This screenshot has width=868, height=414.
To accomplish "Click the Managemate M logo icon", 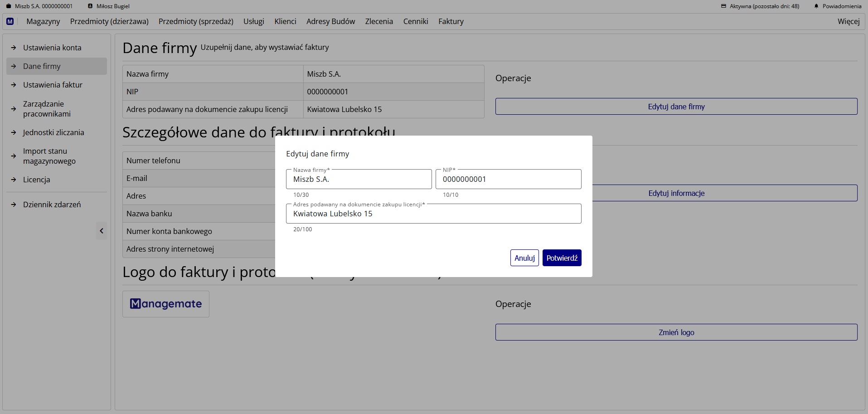I will click(x=10, y=21).
